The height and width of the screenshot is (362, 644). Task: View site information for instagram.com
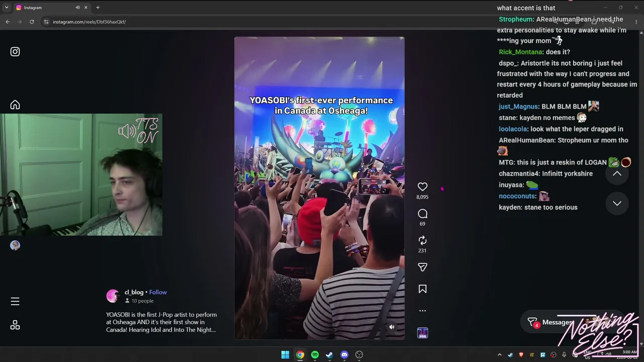coord(46,22)
